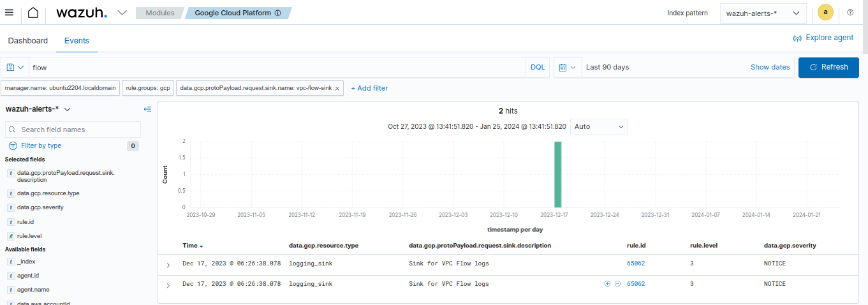Click data.gcp.severity column header
Screen dimensions: 868x305
coord(790,246)
